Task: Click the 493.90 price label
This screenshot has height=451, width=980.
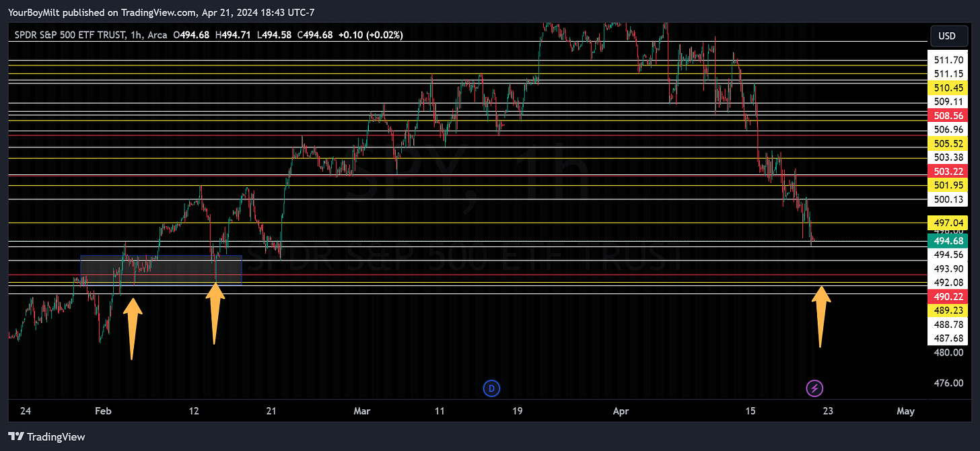Action: [949, 269]
